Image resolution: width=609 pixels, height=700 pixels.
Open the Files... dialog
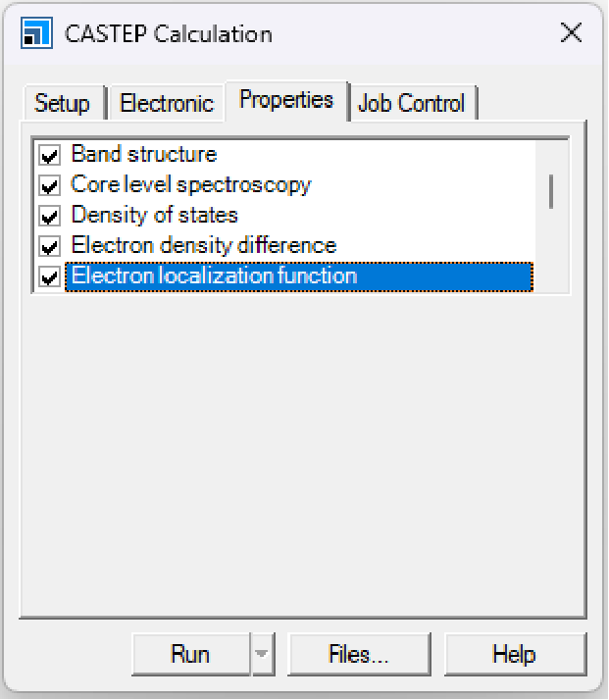pos(359,655)
